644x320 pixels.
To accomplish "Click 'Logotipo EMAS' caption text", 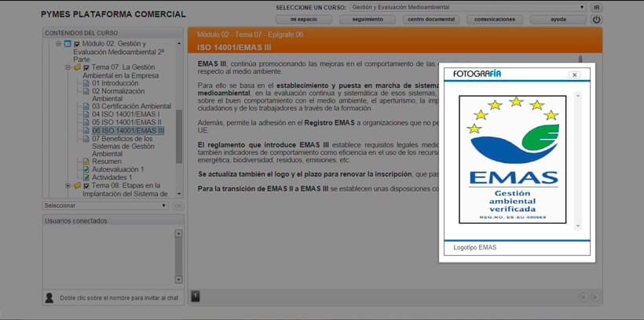I will click(475, 248).
